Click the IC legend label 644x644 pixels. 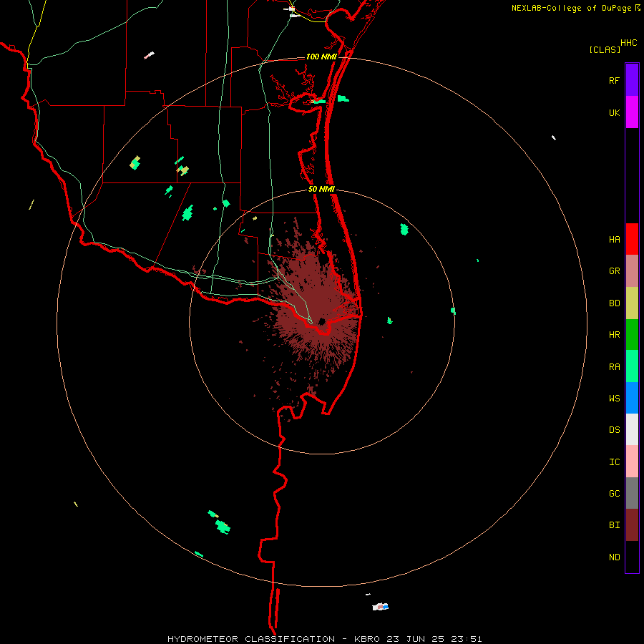point(614,462)
